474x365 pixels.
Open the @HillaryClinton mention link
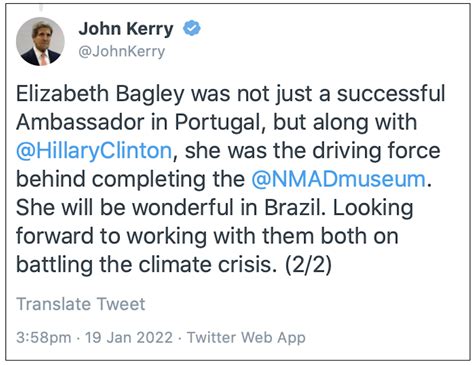click(94, 151)
